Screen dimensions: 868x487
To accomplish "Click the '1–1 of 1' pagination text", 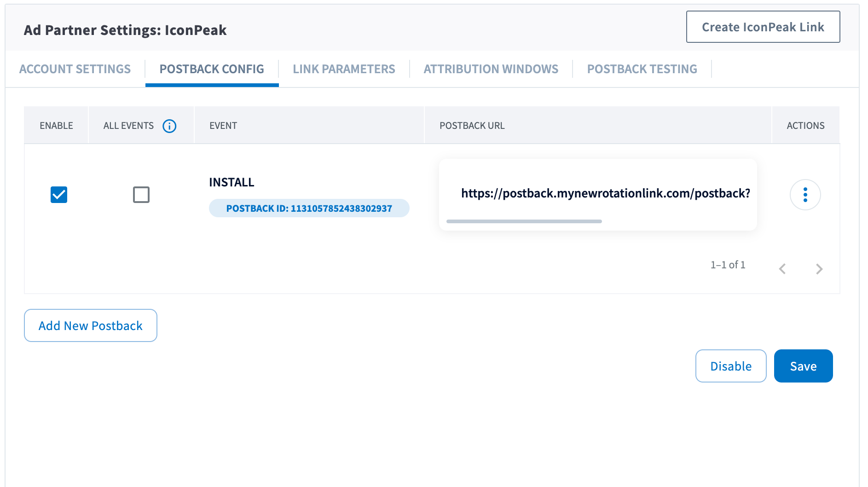I will pyautogui.click(x=728, y=265).
